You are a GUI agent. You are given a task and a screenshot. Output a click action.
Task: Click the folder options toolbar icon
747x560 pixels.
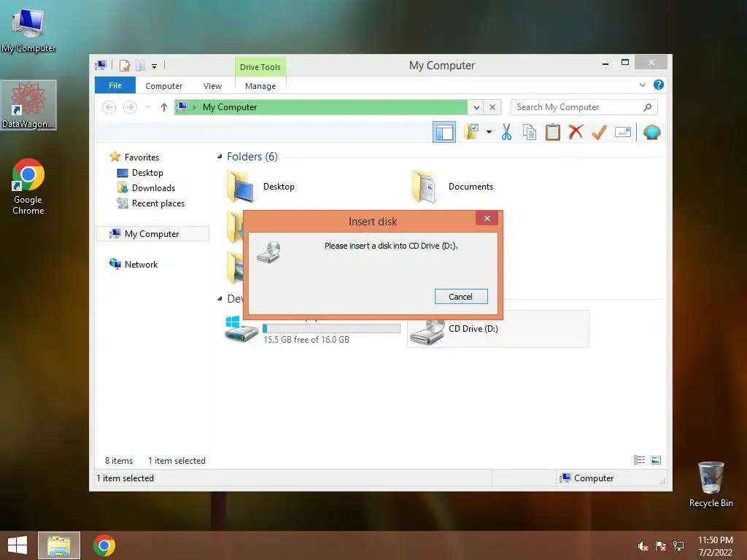point(472,132)
